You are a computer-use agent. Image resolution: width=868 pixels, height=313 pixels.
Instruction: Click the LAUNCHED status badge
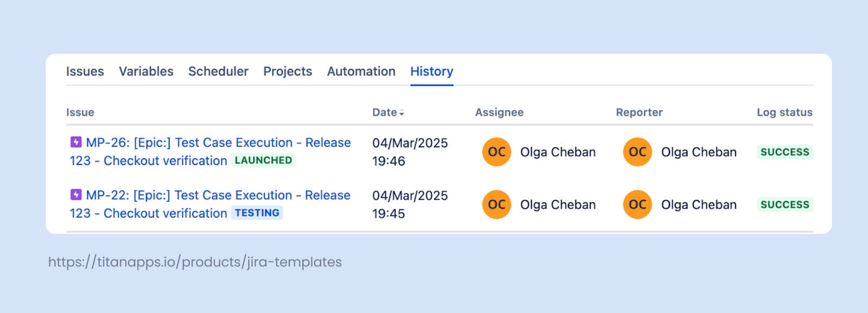[263, 160]
